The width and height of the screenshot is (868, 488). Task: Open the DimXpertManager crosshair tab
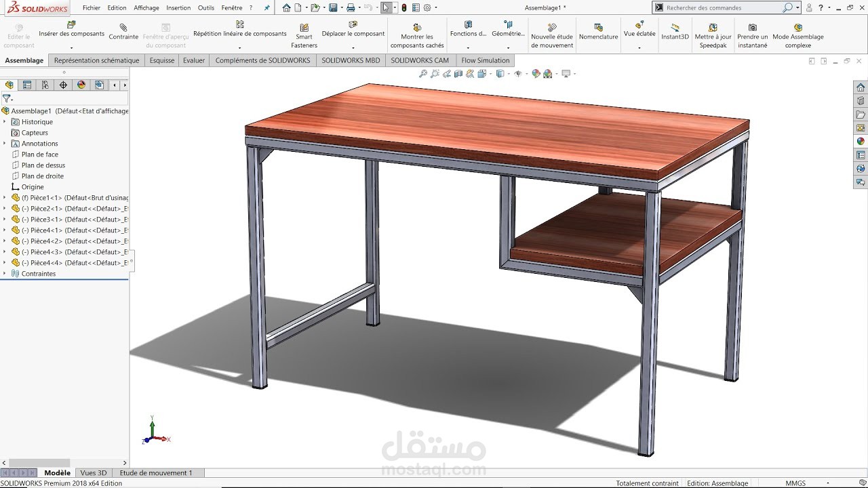pos(63,85)
